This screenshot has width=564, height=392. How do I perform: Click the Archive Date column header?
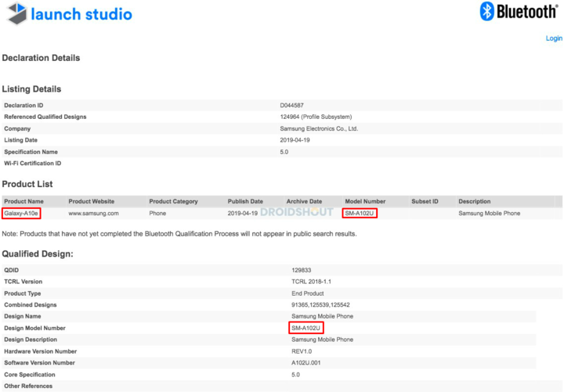pos(304,201)
